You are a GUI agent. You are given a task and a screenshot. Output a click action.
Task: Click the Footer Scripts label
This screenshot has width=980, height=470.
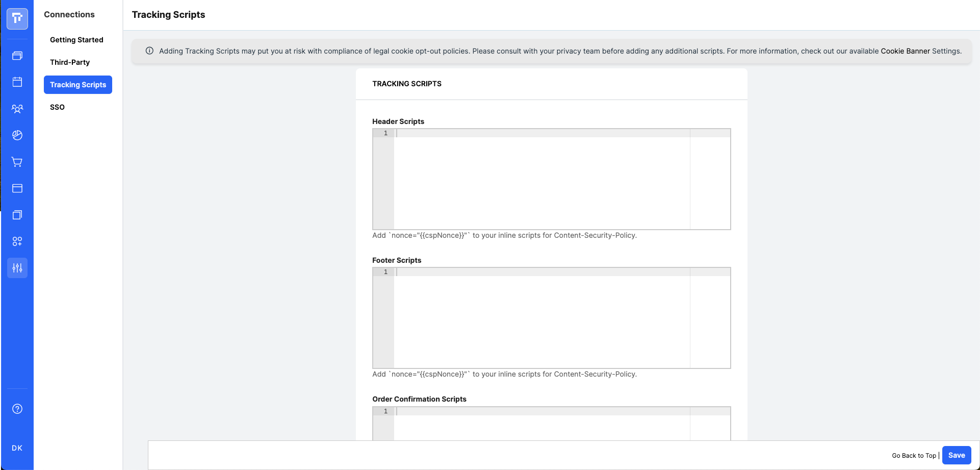click(397, 260)
